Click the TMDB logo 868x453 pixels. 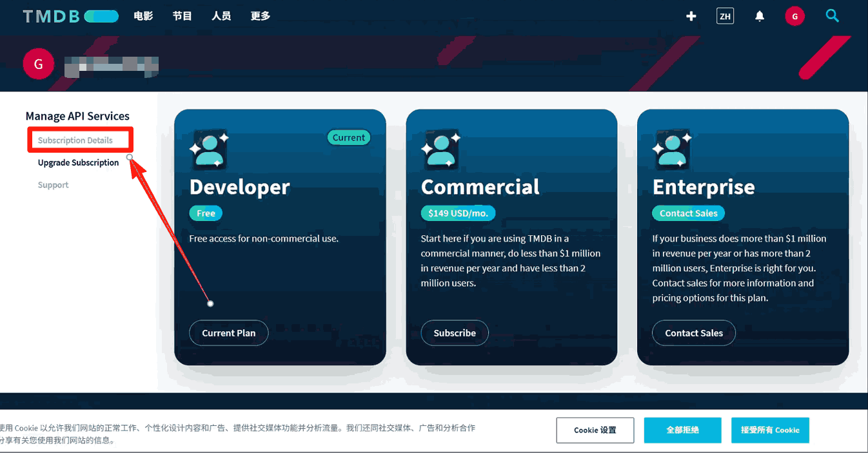pos(71,16)
